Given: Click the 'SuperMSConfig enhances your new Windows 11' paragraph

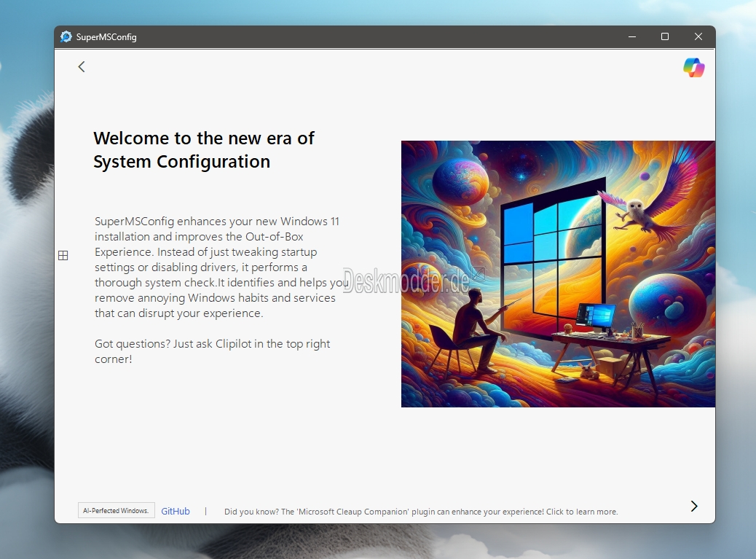Looking at the screenshot, I should [221, 267].
